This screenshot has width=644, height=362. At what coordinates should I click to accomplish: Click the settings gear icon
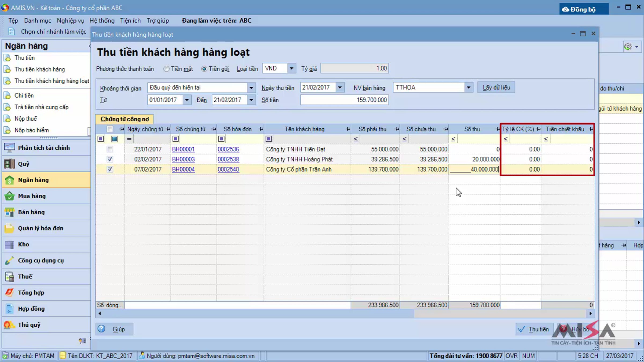(628, 47)
